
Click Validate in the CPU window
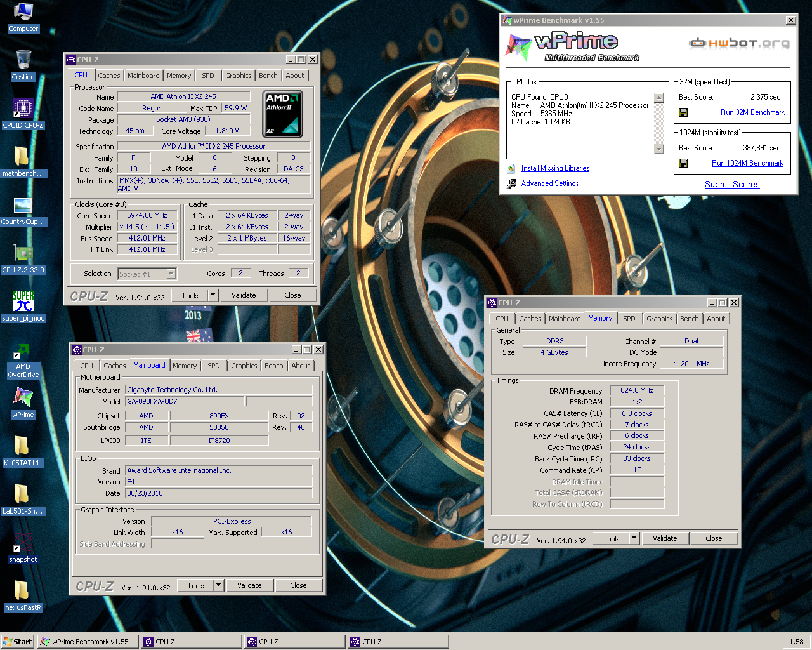[x=244, y=295]
